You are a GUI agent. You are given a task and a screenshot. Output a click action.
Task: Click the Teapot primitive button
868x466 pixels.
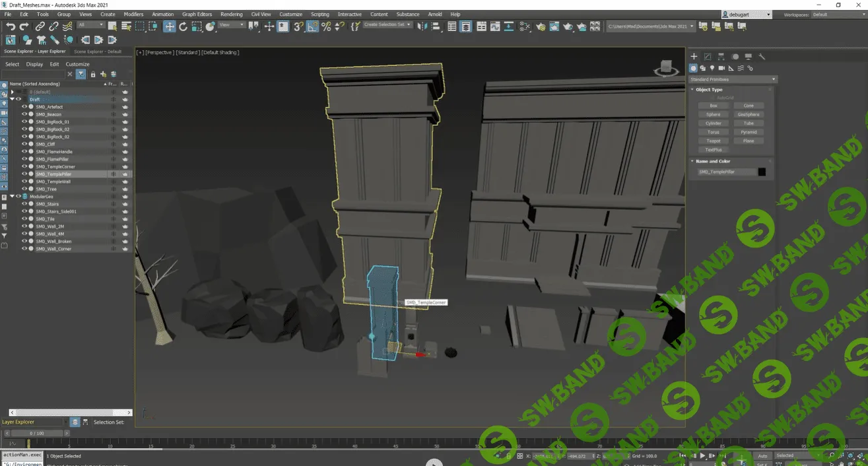714,141
